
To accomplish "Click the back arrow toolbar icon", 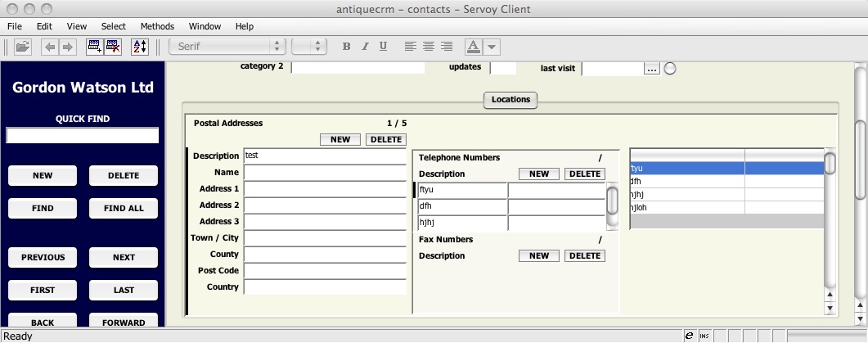I will click(x=51, y=47).
